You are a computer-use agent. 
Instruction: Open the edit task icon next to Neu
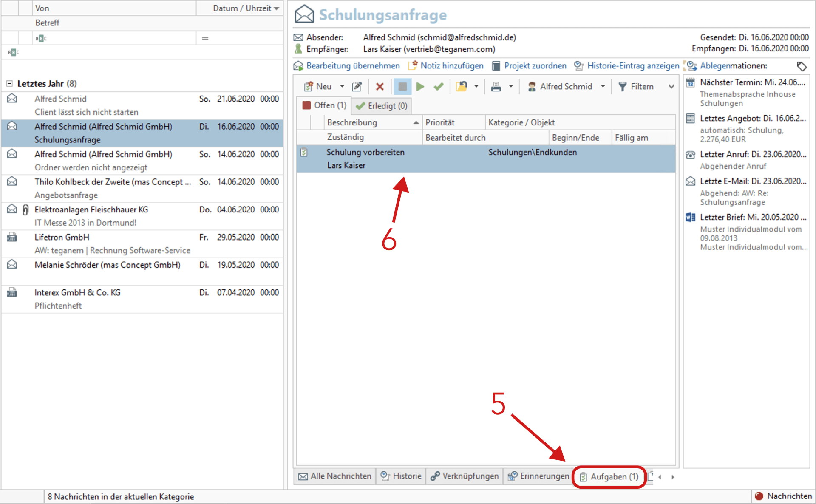tap(357, 86)
